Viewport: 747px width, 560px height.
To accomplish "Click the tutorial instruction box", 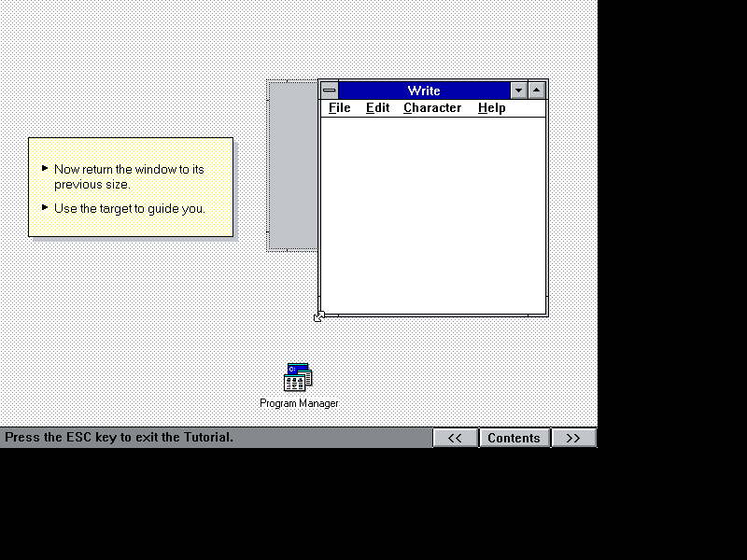I will coord(131,187).
